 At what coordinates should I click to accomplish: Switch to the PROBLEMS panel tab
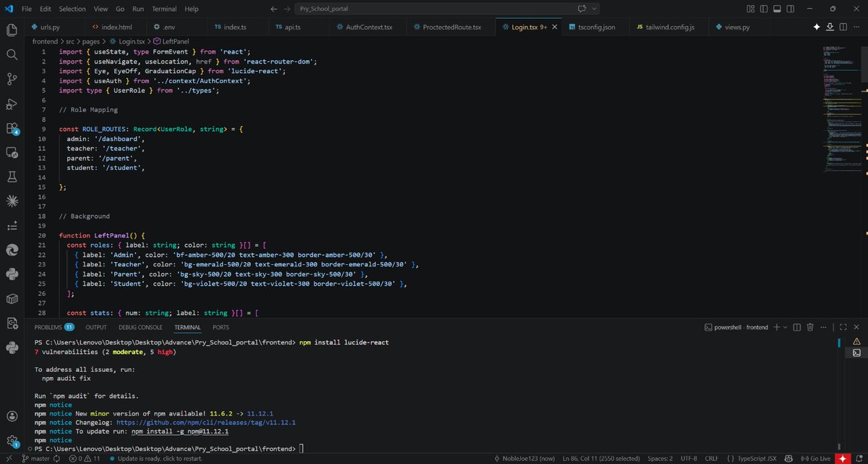point(54,327)
